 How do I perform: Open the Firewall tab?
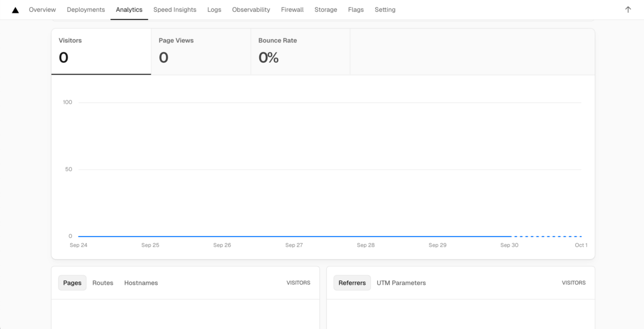click(292, 10)
